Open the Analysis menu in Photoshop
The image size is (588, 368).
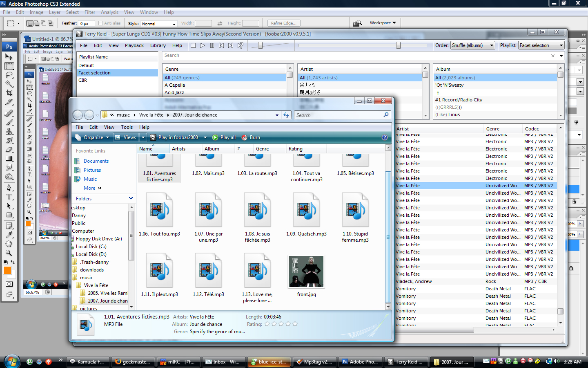coord(109,12)
